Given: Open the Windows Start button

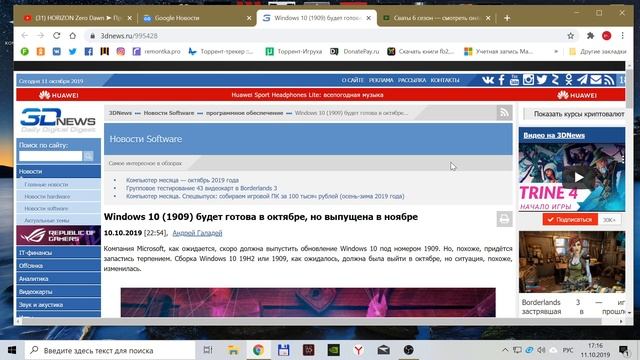Looking at the screenshot, I should [x=12, y=350].
